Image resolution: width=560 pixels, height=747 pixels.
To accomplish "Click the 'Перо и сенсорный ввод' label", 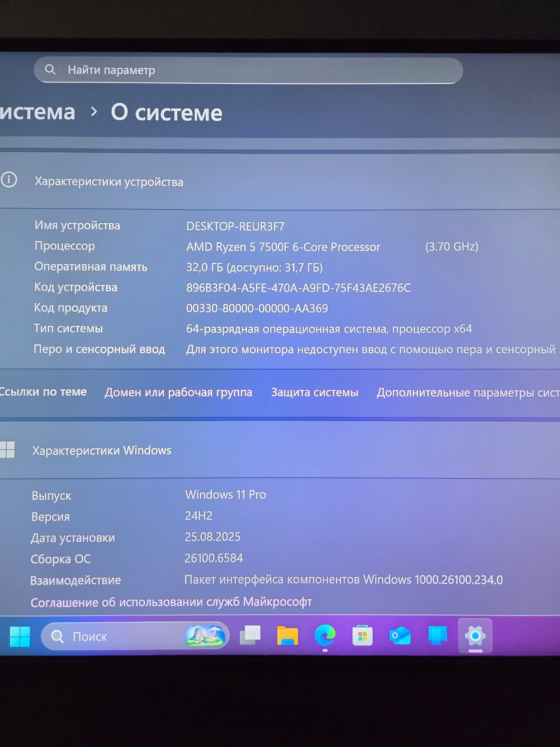I will point(99,349).
